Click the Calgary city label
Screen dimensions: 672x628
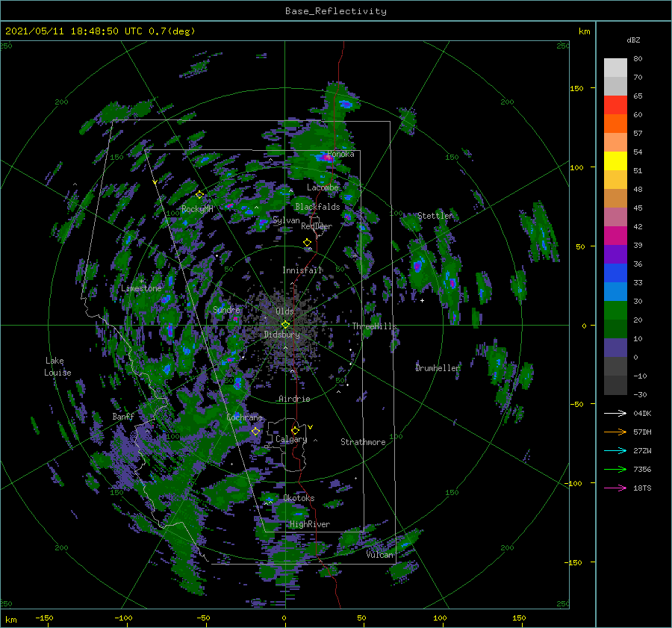click(x=291, y=439)
